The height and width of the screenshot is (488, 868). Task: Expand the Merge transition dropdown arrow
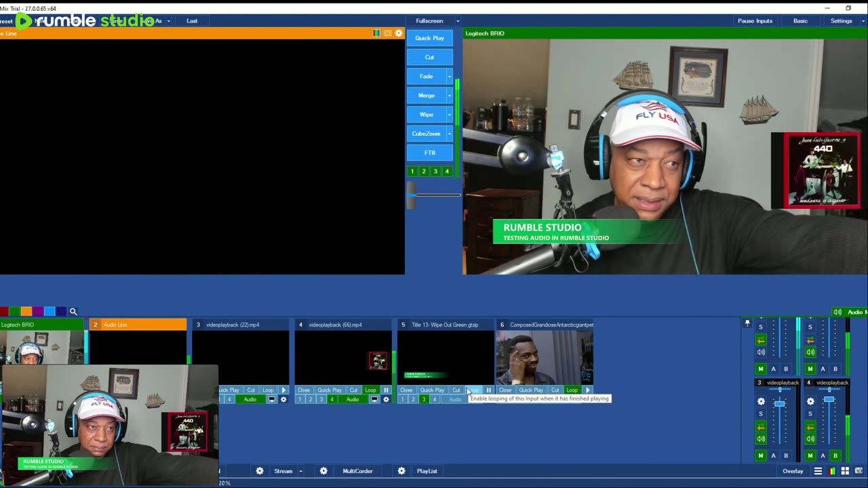[449, 96]
